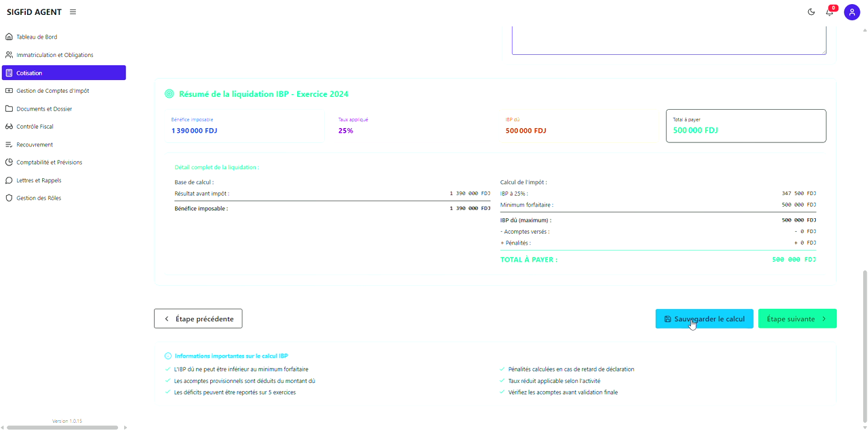Click the Étape précédente button
The height and width of the screenshot is (431, 868).
198,319
